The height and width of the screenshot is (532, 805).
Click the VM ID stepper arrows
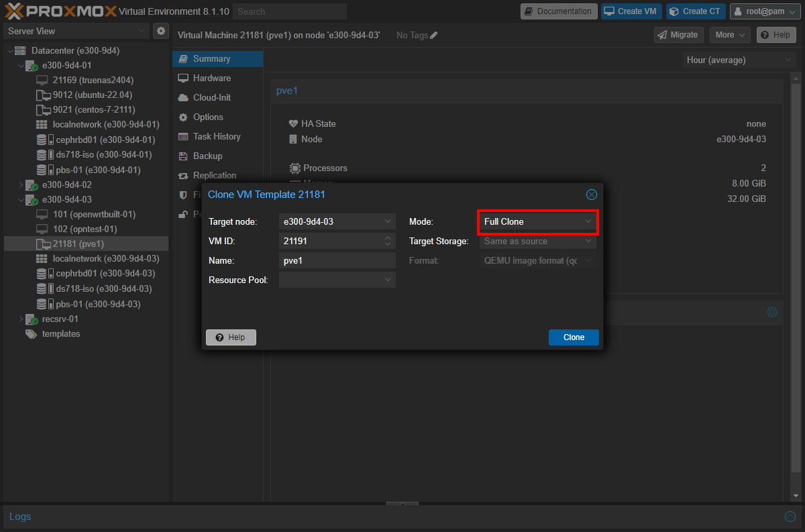[x=388, y=241]
